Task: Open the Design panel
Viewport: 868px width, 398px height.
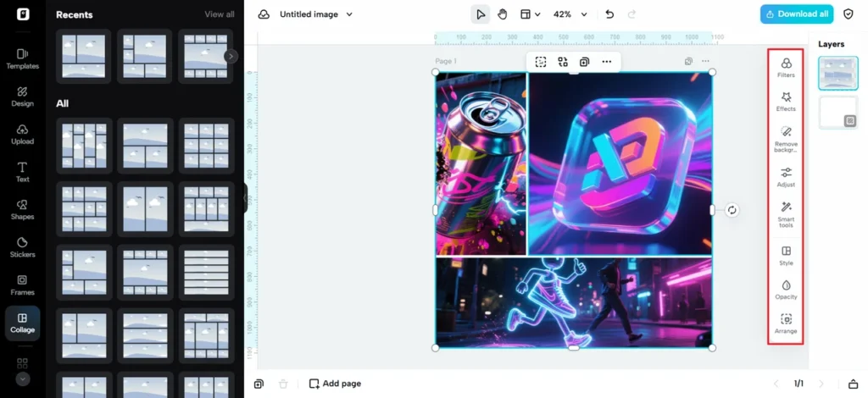Action: 22,97
